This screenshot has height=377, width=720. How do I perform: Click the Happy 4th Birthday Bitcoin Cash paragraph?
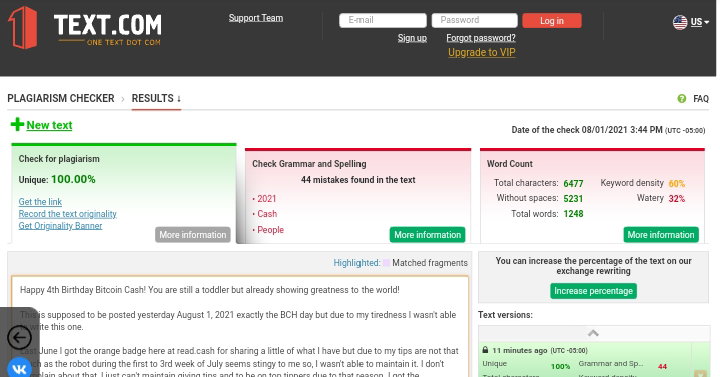209,290
